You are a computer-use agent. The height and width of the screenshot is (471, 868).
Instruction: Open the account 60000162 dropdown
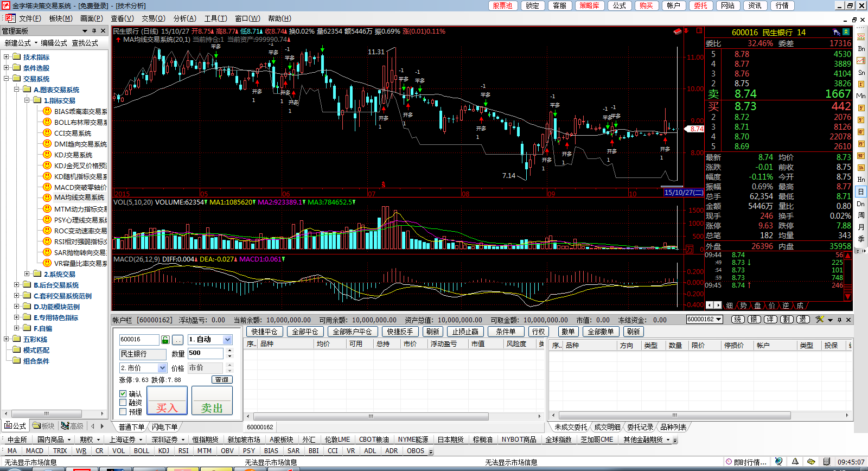tap(719, 320)
